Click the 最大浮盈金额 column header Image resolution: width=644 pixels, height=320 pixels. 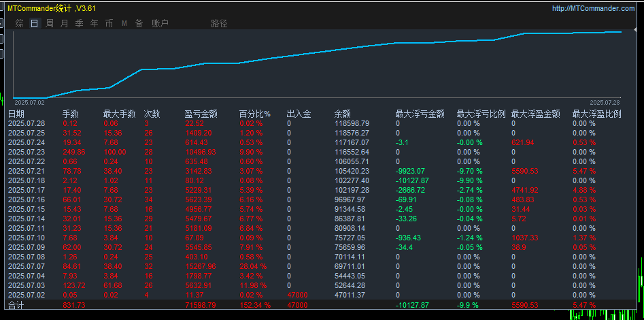click(536, 114)
